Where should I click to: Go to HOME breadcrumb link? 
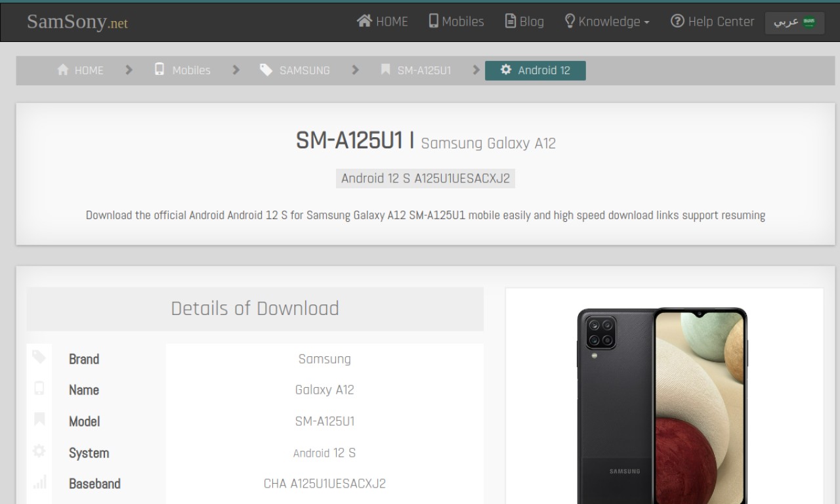[x=89, y=70]
